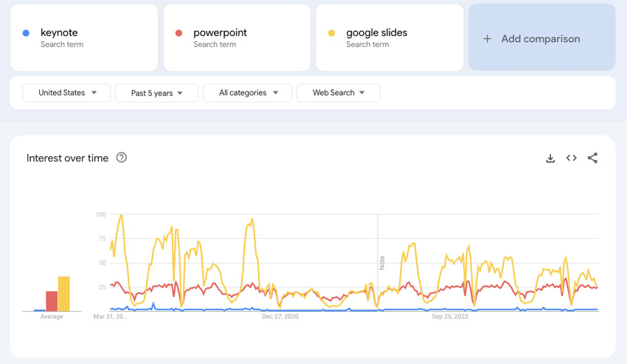The height and width of the screenshot is (364, 627).
Task: Download the interest over time data
Action: tap(550, 158)
